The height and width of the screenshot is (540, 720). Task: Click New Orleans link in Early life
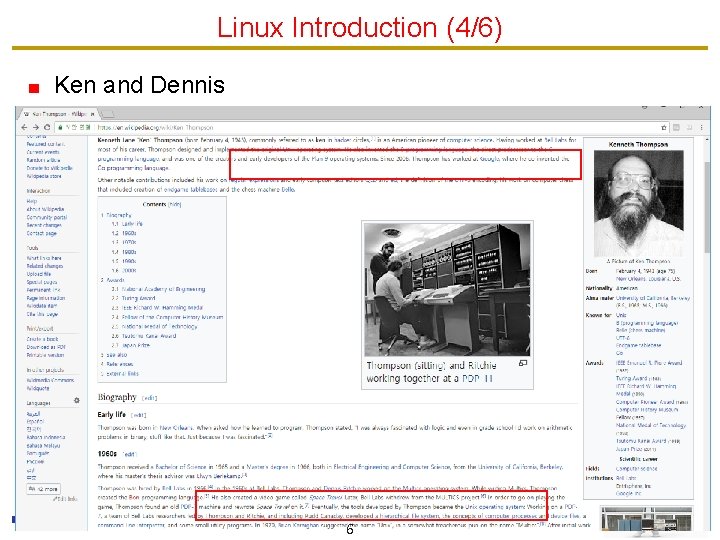click(177, 428)
